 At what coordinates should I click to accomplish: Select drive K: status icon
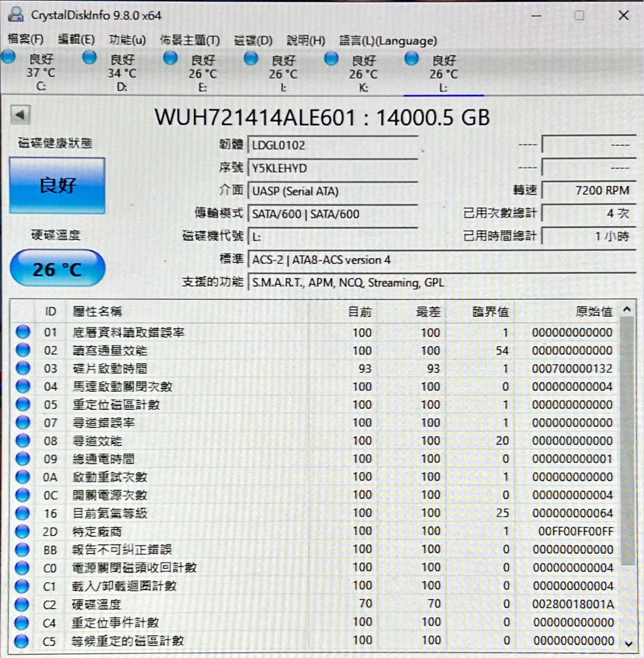coord(331,59)
